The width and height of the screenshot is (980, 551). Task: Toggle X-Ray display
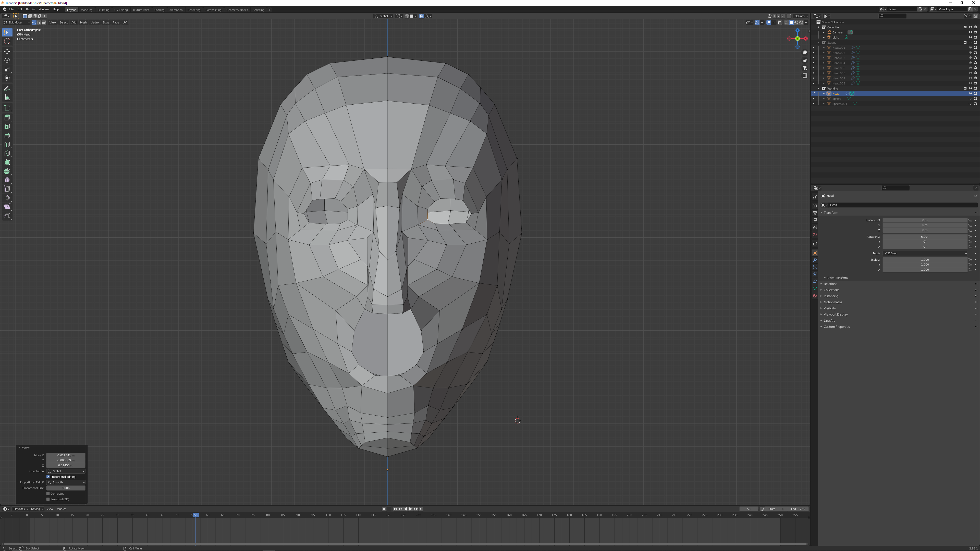(780, 22)
